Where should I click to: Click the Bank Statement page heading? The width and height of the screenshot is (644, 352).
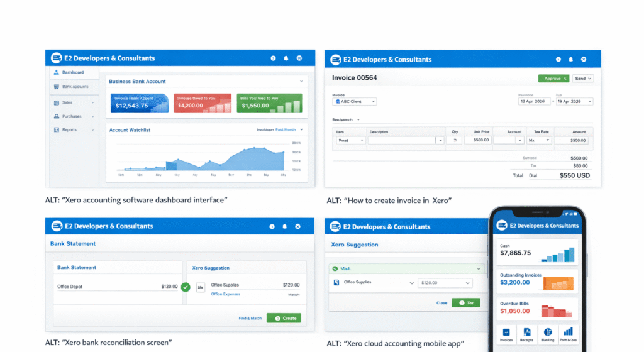(x=73, y=243)
